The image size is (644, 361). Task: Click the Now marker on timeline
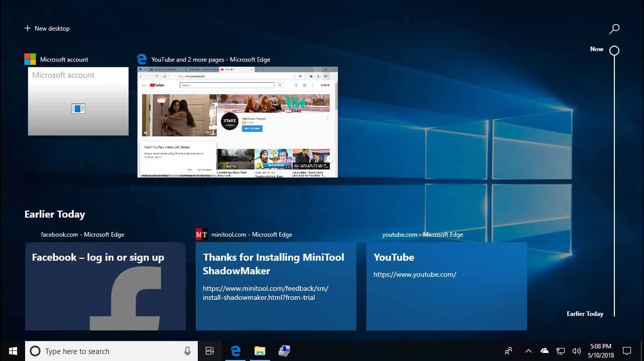(614, 50)
